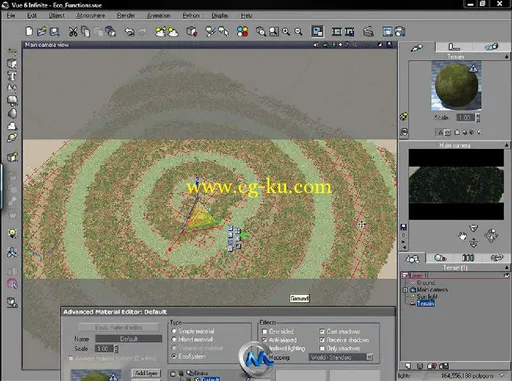Click the four colored spheres icon

(242, 32)
